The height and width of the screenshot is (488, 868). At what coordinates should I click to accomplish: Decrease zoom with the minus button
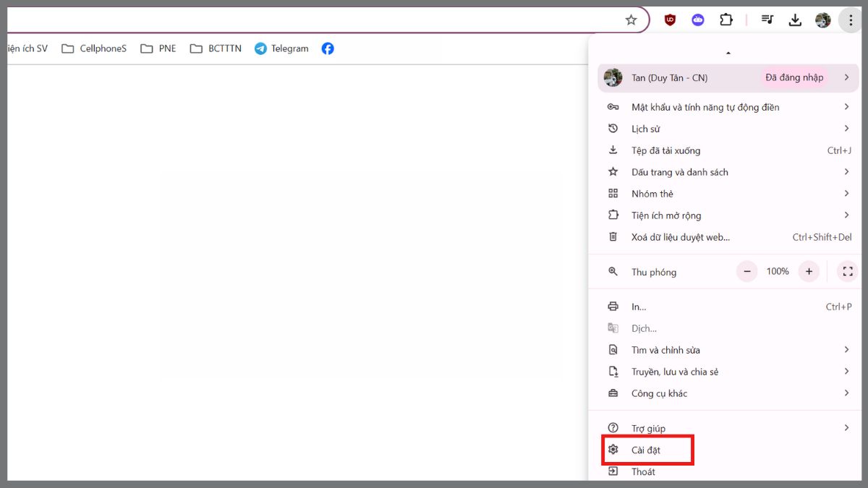point(746,272)
